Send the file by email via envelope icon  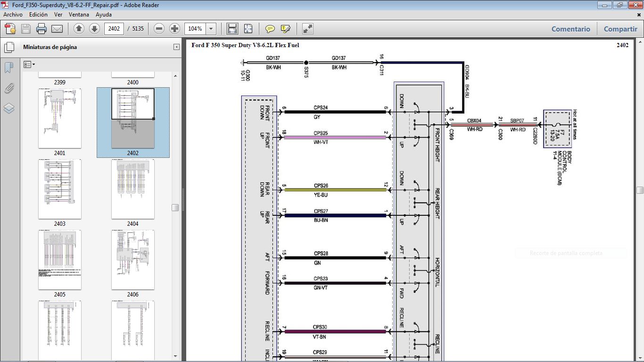(57, 29)
